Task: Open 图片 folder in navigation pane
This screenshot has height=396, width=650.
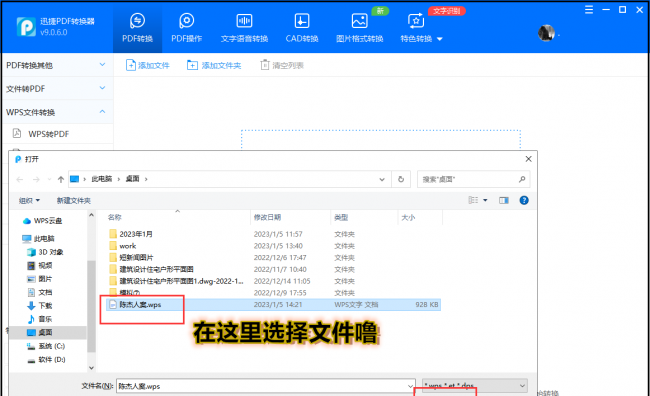Action: click(40, 279)
